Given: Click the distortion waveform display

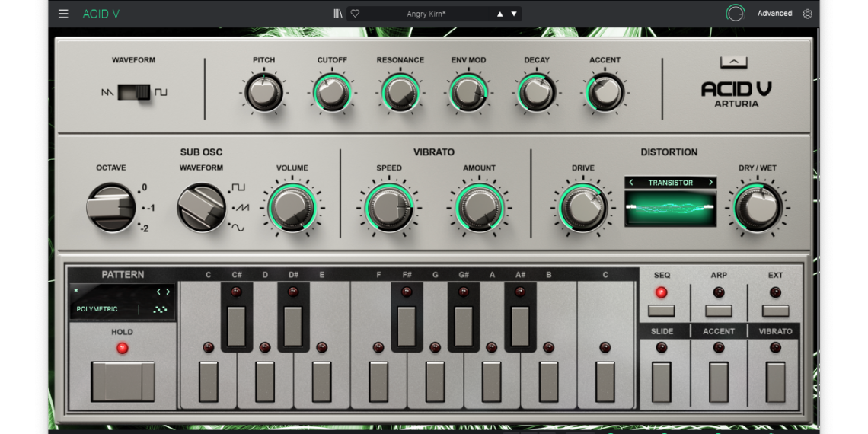Looking at the screenshot, I should pos(670,209).
